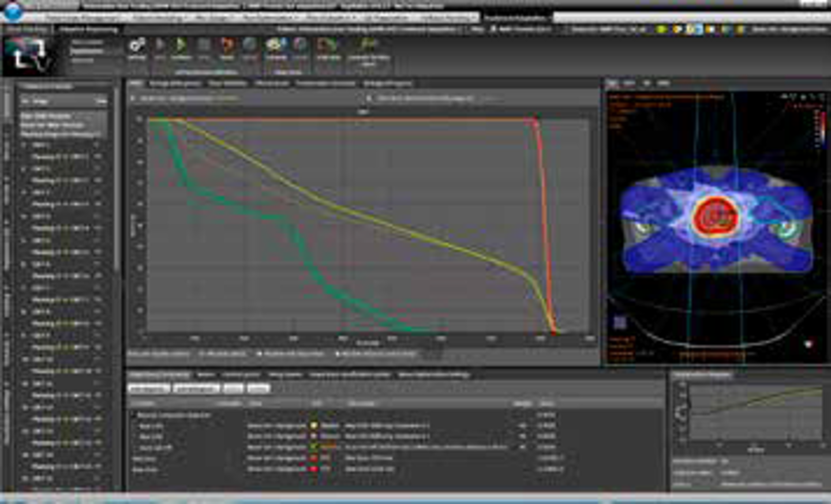Click the yellow color swatch in first objective row
Image resolution: width=831 pixels, height=504 pixels.
(x=315, y=426)
